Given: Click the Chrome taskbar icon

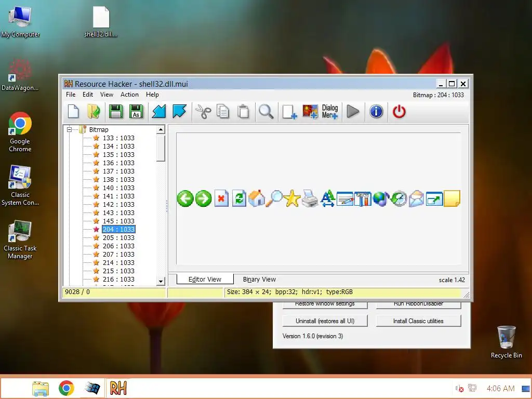Looking at the screenshot, I should 66,388.
